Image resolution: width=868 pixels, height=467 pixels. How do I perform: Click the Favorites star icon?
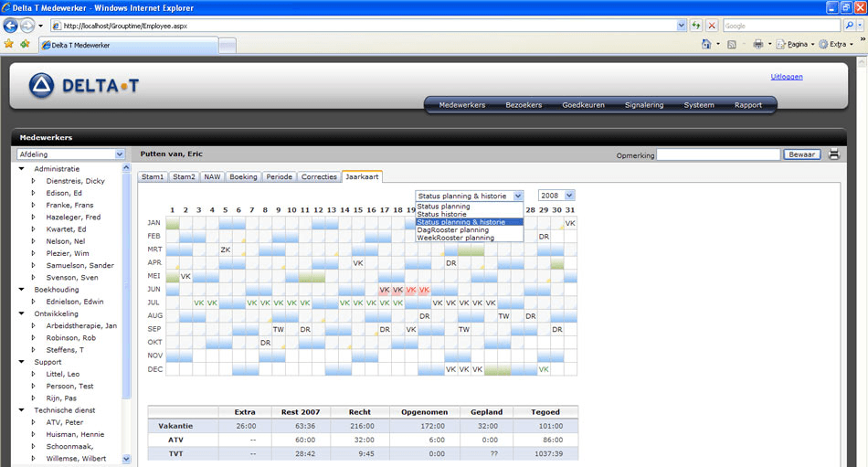point(9,44)
